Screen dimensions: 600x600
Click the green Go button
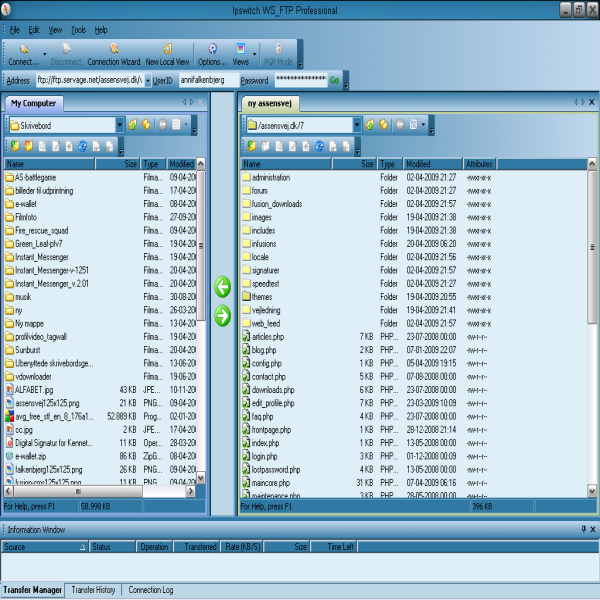coord(335,80)
